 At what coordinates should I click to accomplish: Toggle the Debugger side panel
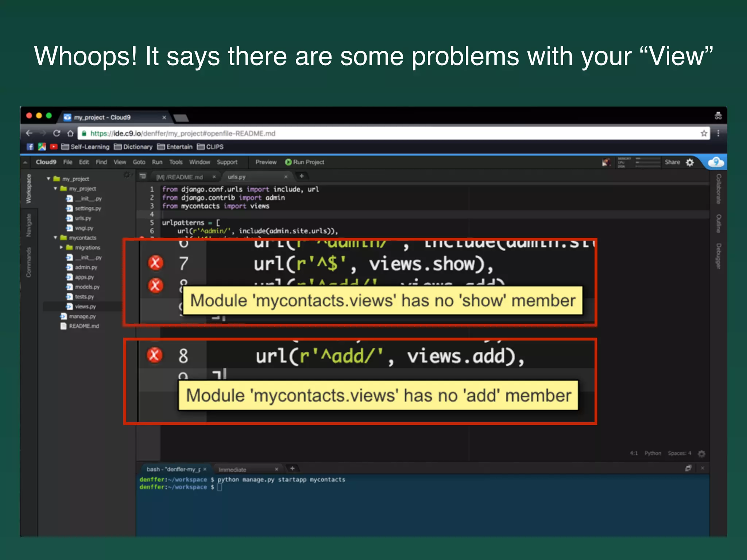pyautogui.click(x=718, y=256)
